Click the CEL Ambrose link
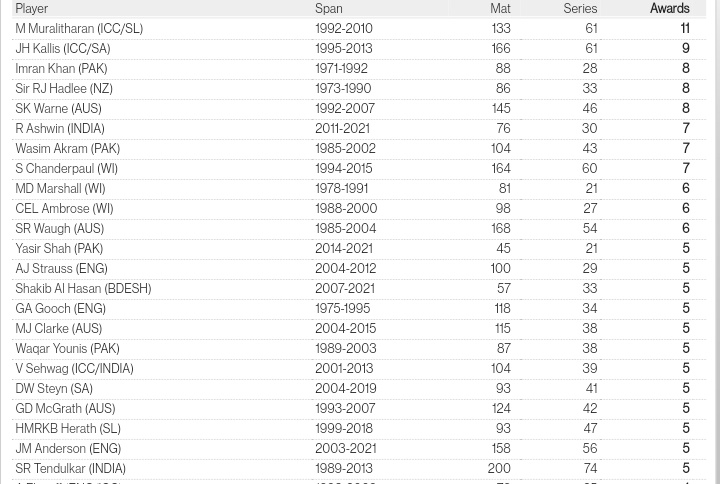This screenshot has height=484, width=720. point(52,209)
